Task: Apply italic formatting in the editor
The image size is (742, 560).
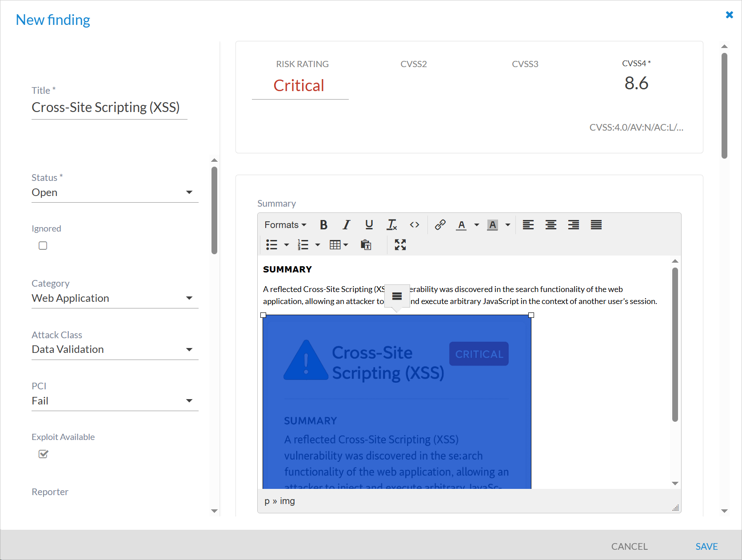Action: pos(346,225)
